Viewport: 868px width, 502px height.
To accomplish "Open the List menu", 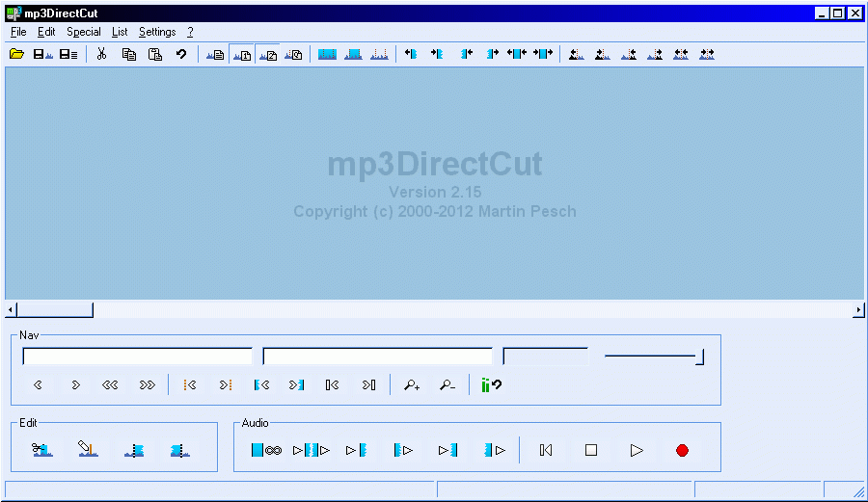I will pos(120,32).
